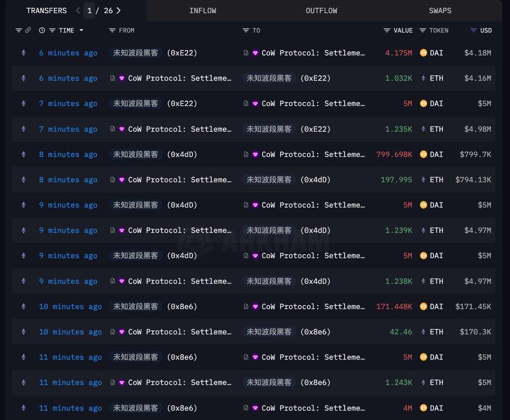Click Ethereum chain icon on 197.995 ETH row
The height and width of the screenshot is (420, 510).
[x=23, y=179]
